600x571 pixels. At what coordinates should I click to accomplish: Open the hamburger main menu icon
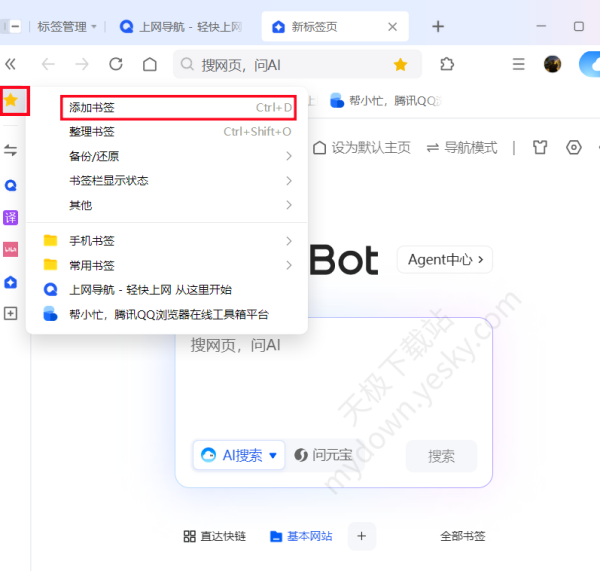[518, 64]
